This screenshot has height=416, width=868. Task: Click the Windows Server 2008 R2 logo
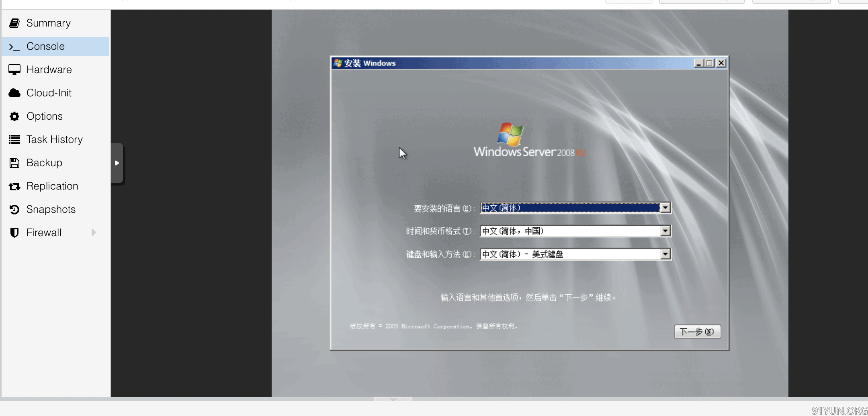[529, 141]
